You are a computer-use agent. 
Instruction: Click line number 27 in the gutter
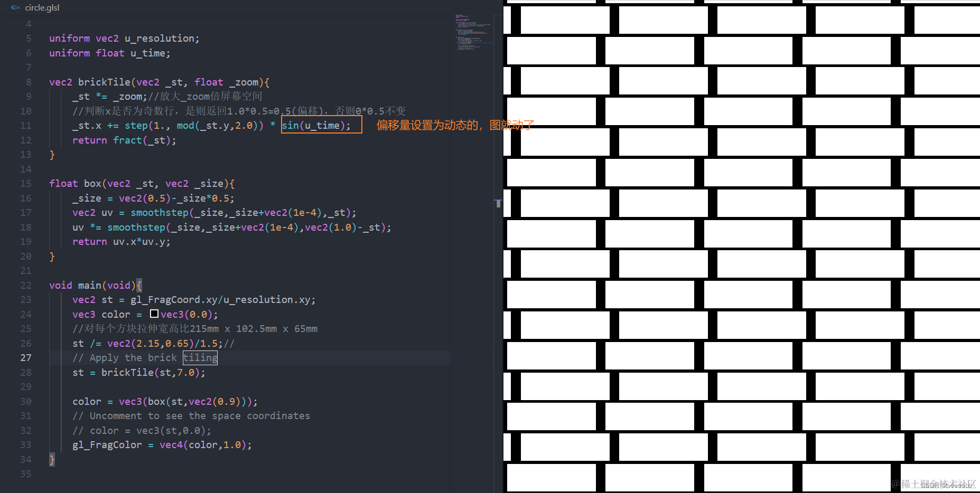(26, 358)
